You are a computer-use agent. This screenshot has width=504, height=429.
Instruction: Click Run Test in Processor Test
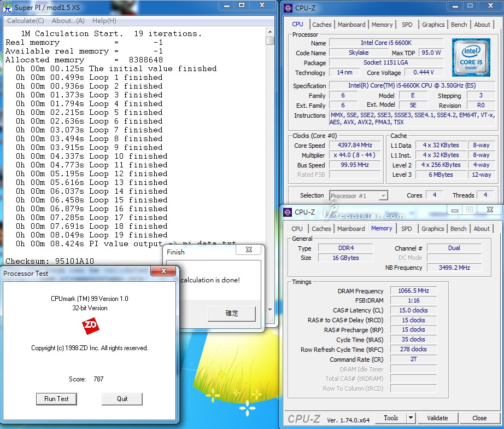(x=56, y=399)
